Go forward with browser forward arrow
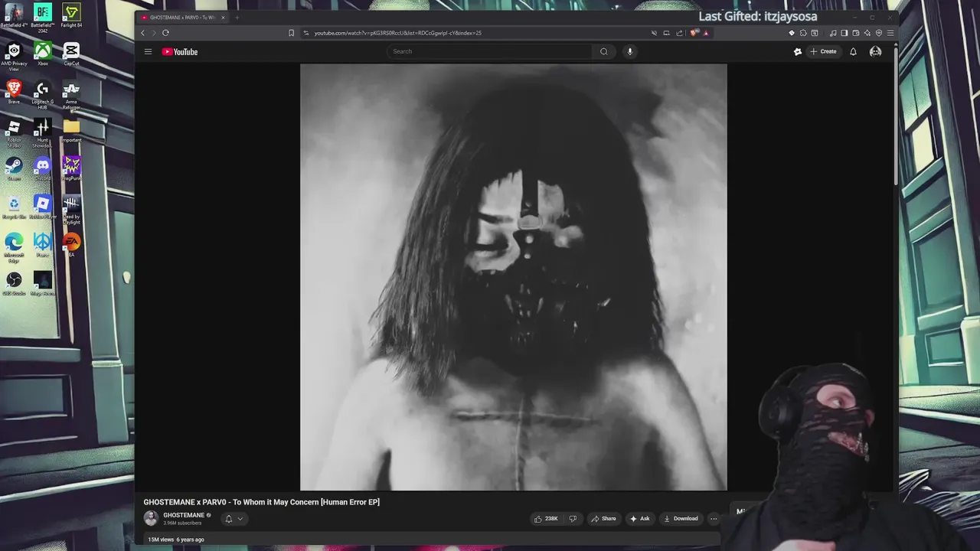The image size is (980, 551). pos(154,33)
